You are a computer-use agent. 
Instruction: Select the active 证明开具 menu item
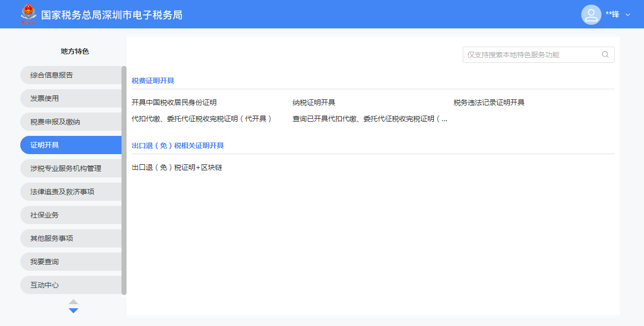click(x=71, y=145)
